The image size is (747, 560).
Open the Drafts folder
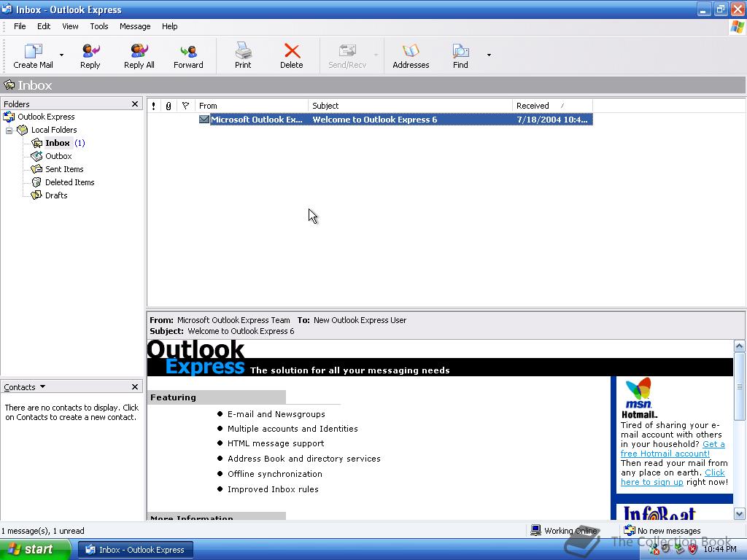pos(55,195)
